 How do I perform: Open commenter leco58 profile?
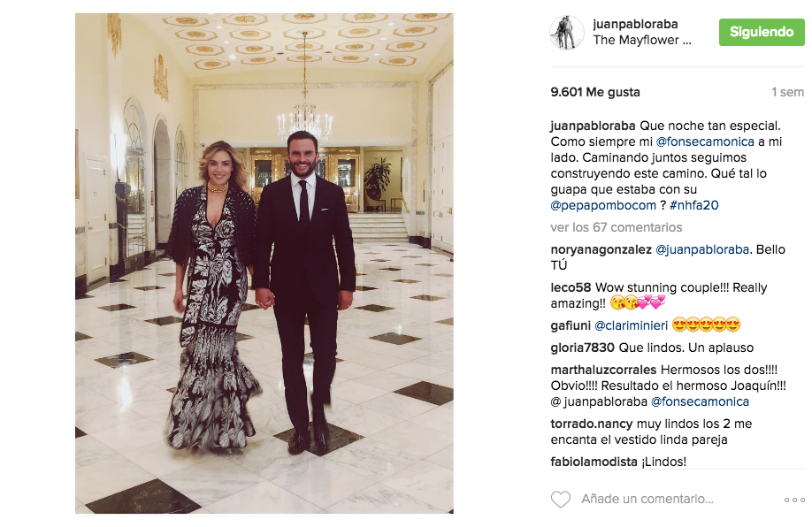click(571, 287)
